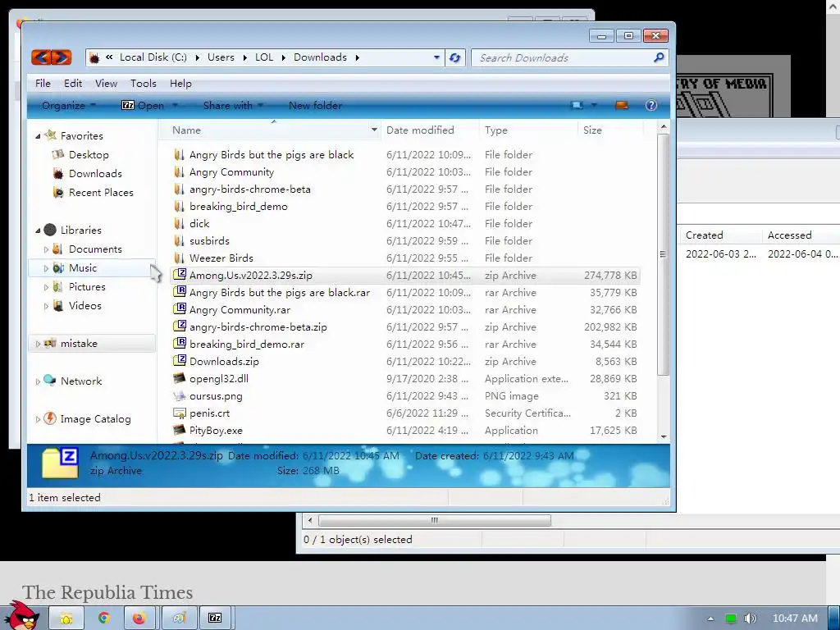Select Desktop in Favorites
Image resolution: width=840 pixels, height=630 pixels.
(x=89, y=155)
